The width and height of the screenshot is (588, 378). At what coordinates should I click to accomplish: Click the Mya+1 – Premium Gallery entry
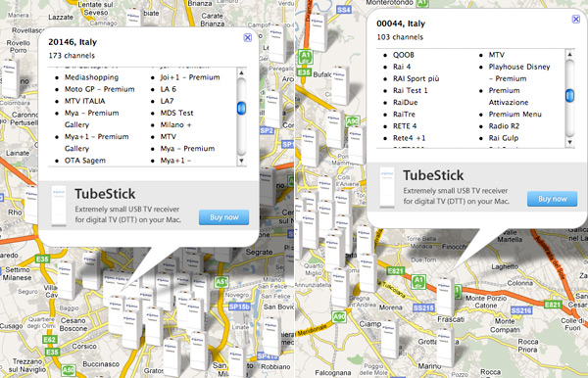click(x=96, y=142)
